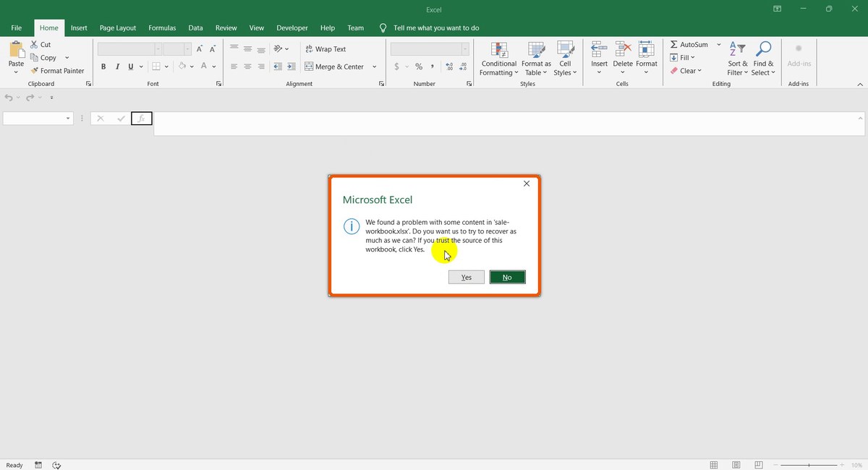Screen dimensions: 868x470
Task: Click the Insert Function fx button
Action: (x=142, y=119)
